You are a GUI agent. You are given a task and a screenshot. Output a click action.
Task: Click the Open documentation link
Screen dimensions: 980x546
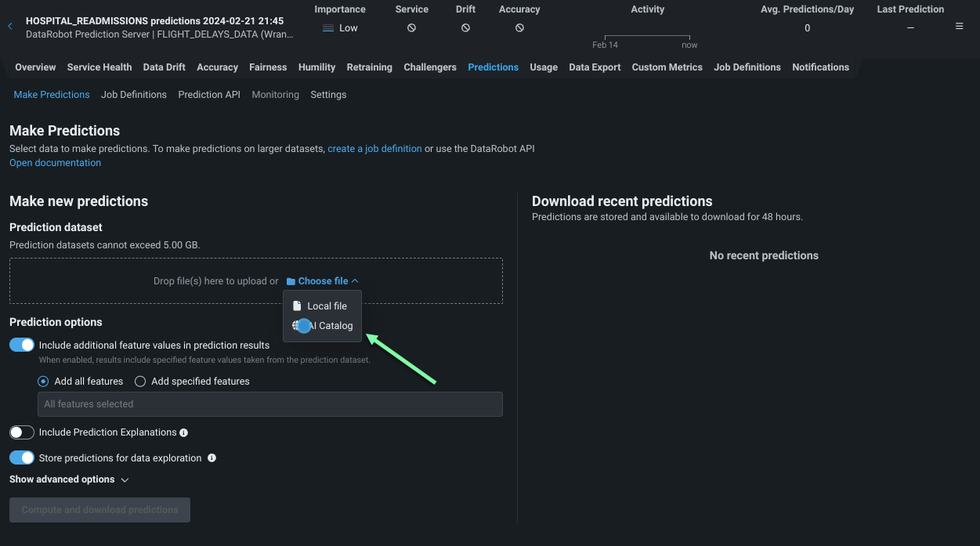(55, 163)
